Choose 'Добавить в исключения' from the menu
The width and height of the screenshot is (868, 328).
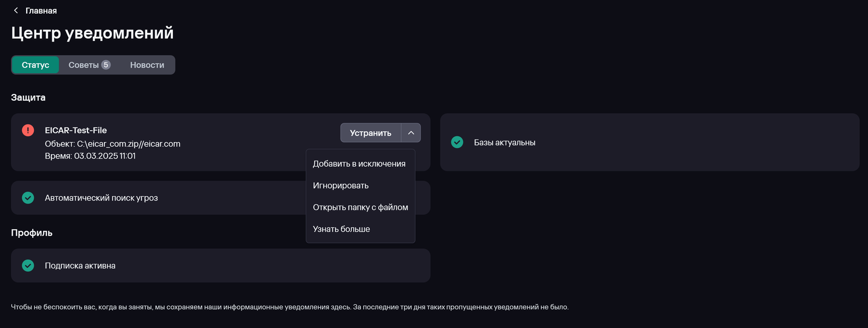click(359, 163)
